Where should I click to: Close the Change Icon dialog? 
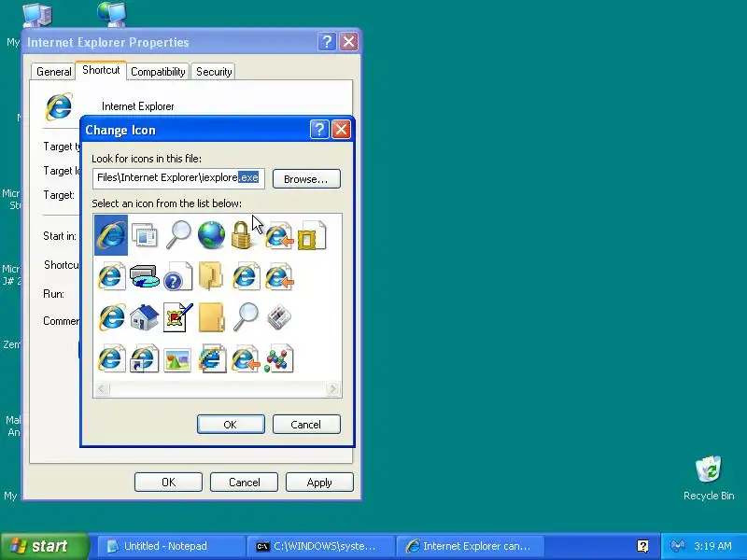[x=341, y=130]
